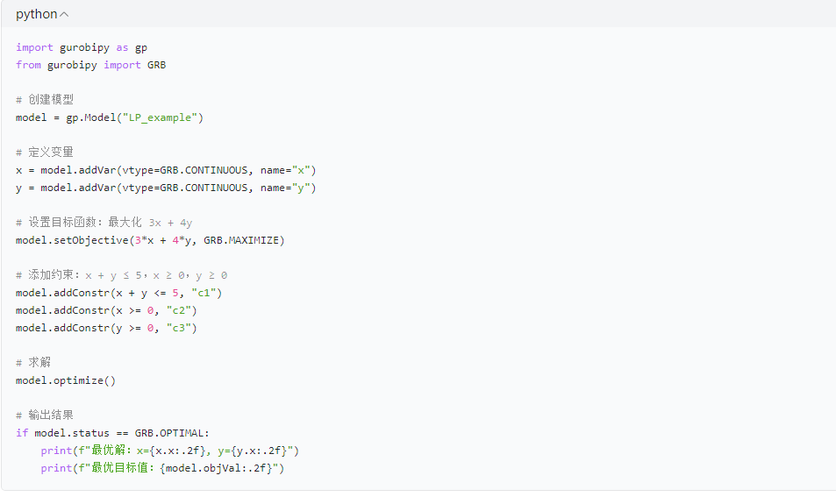The height and width of the screenshot is (504, 836).
Task: Collapse the code block using the chevron
Action: tap(65, 14)
